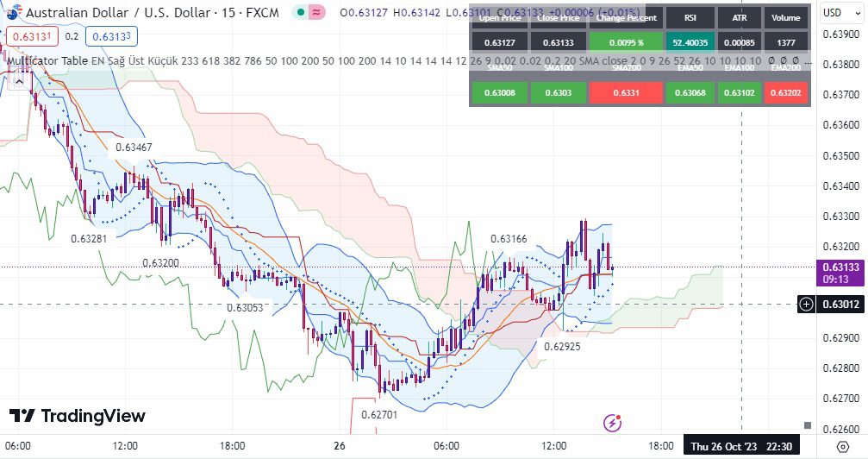Click 0.63500 on the price axis
Image resolution: width=868 pixels, height=459 pixels.
tap(841, 156)
